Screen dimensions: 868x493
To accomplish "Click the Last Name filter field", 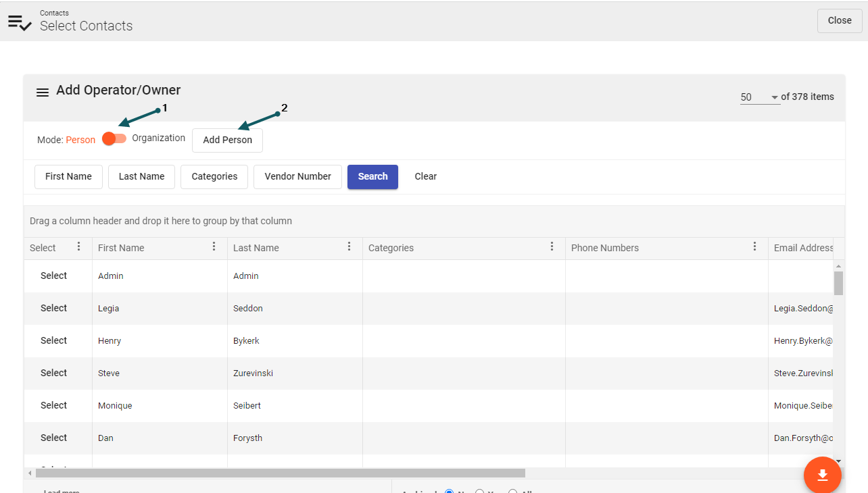I will (x=141, y=177).
